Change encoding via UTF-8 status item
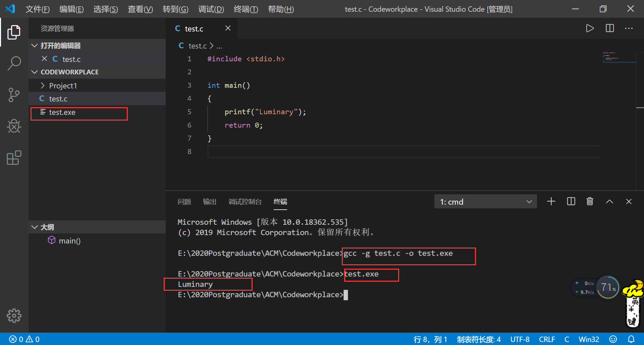 [x=520, y=339]
